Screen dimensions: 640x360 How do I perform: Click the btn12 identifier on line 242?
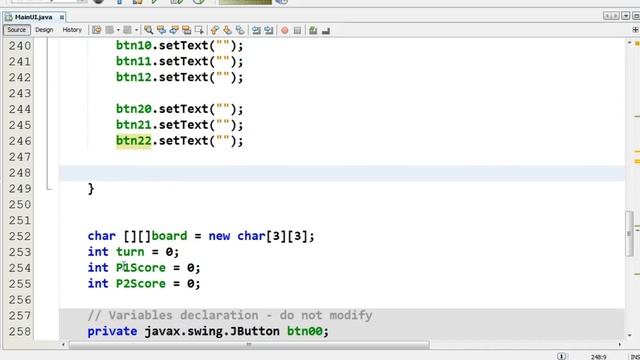click(x=133, y=77)
